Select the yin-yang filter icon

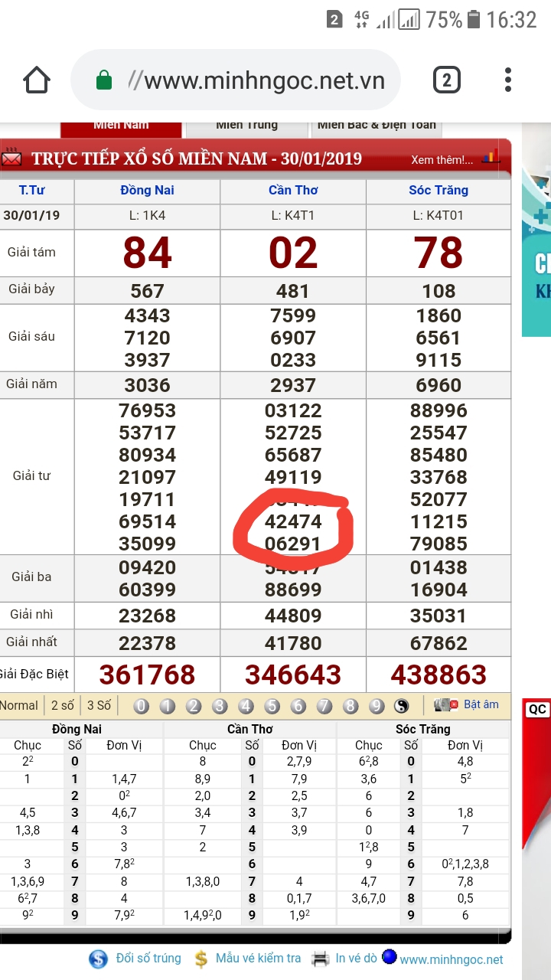401,706
